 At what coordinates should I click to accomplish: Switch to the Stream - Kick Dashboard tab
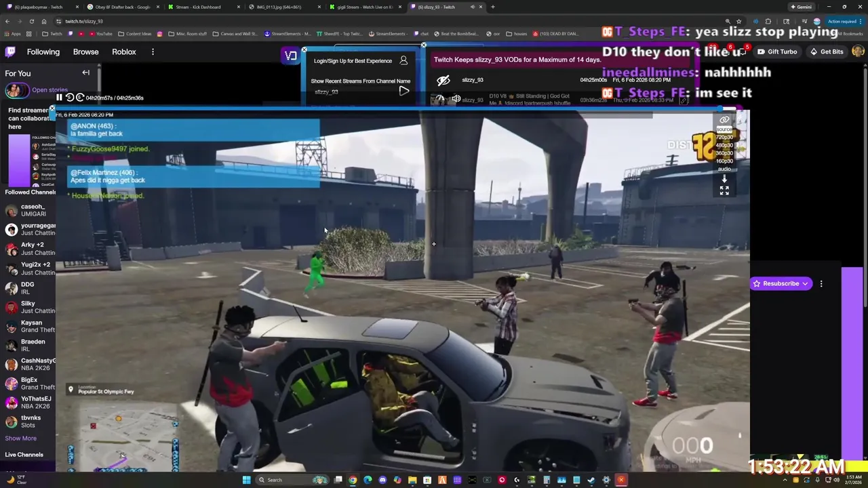tap(203, 7)
